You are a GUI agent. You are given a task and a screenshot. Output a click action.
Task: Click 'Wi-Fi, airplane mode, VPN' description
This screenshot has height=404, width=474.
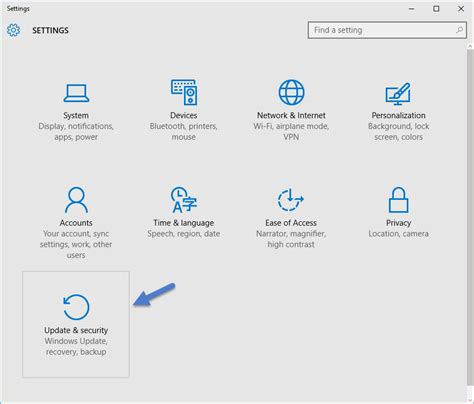click(291, 132)
